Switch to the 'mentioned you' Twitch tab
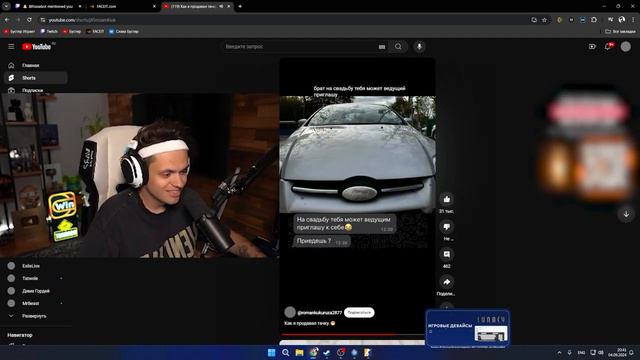This screenshot has height=360, width=640. click(x=49, y=7)
